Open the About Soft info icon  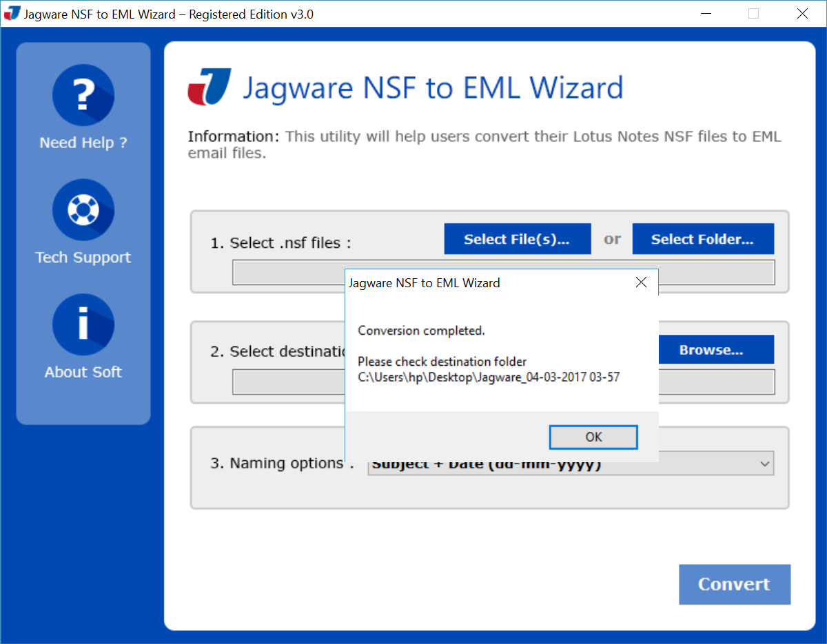click(x=83, y=324)
